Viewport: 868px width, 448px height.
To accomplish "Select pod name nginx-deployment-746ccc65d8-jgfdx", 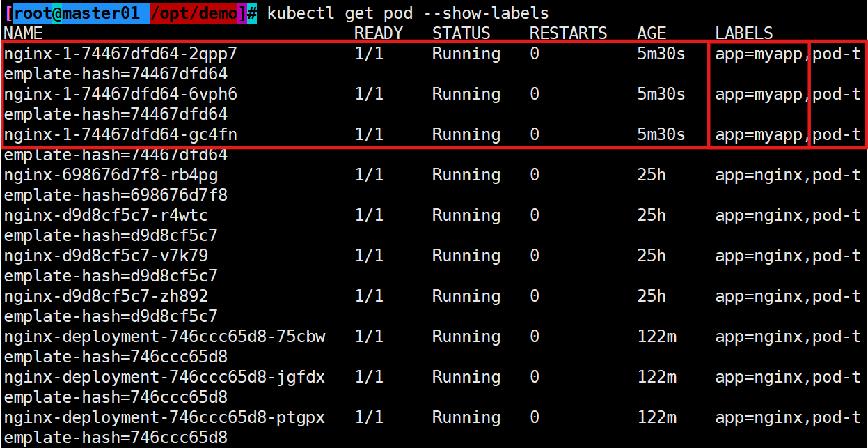I will pos(164,377).
